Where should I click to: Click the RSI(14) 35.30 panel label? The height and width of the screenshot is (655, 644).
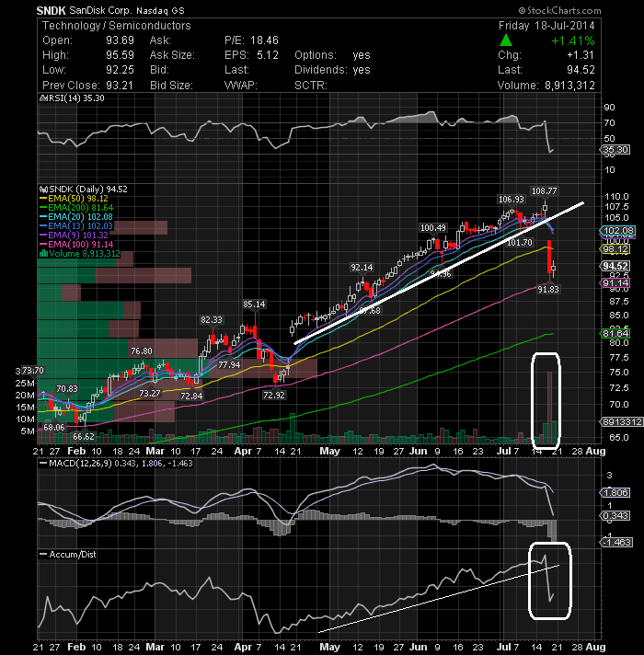coord(75,98)
